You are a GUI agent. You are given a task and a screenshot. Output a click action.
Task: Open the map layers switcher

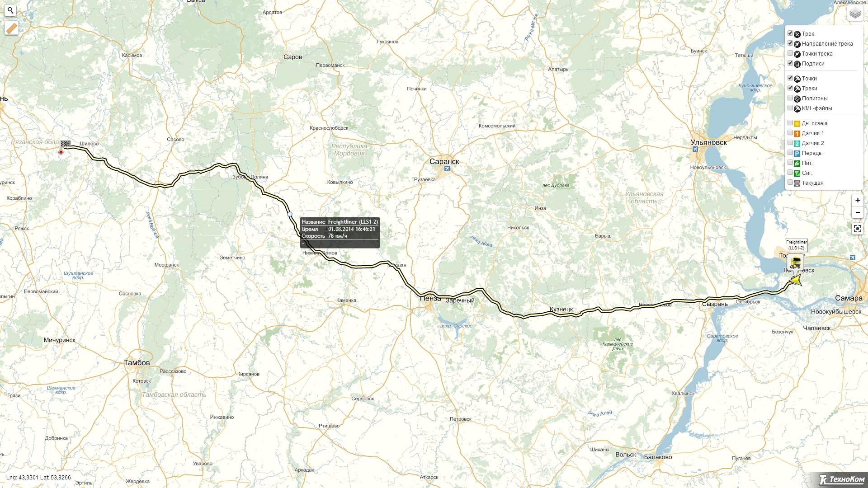pyautogui.click(x=855, y=14)
